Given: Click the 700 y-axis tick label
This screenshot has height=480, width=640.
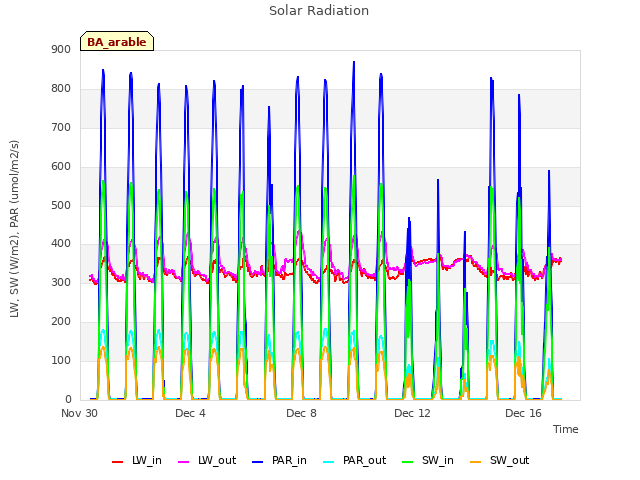Looking at the screenshot, I should tap(61, 128).
